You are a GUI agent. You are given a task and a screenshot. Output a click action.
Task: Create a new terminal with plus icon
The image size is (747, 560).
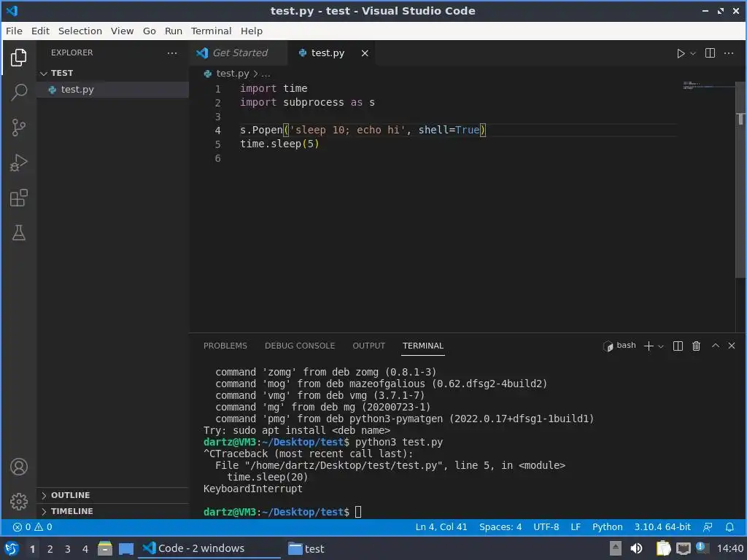[649, 346]
